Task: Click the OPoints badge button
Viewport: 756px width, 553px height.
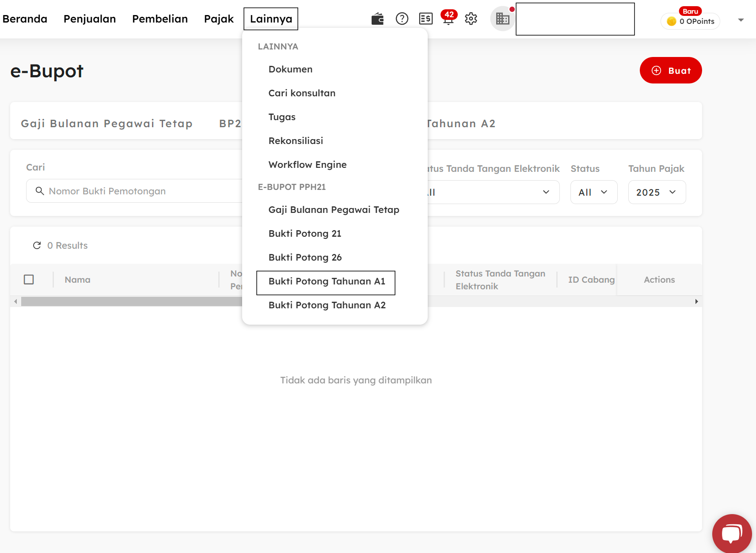Action: click(x=690, y=21)
